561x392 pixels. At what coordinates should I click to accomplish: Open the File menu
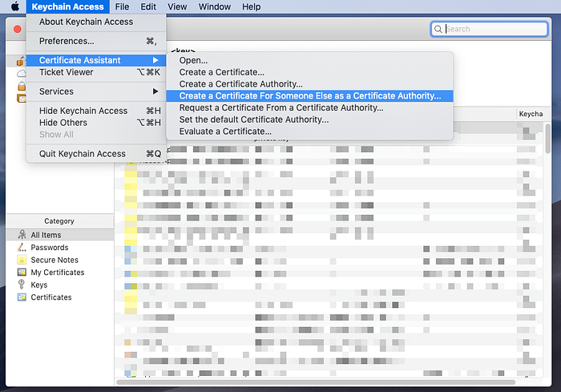click(122, 6)
